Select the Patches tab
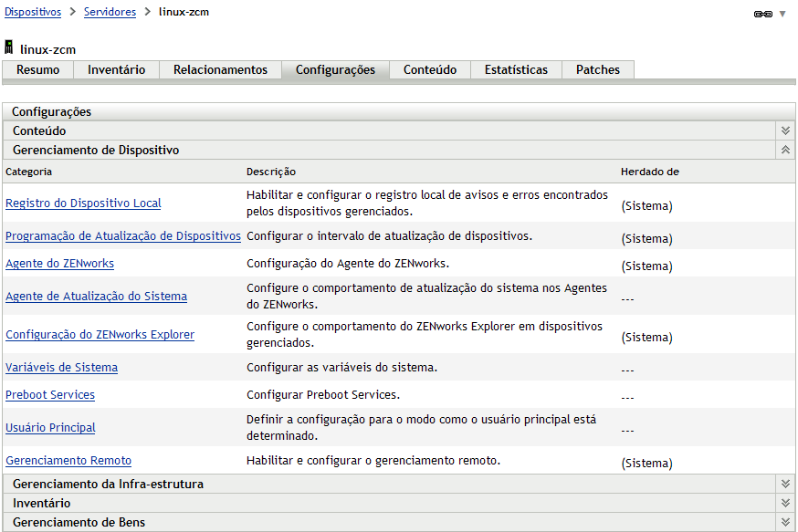The image size is (798, 532). pyautogui.click(x=597, y=70)
